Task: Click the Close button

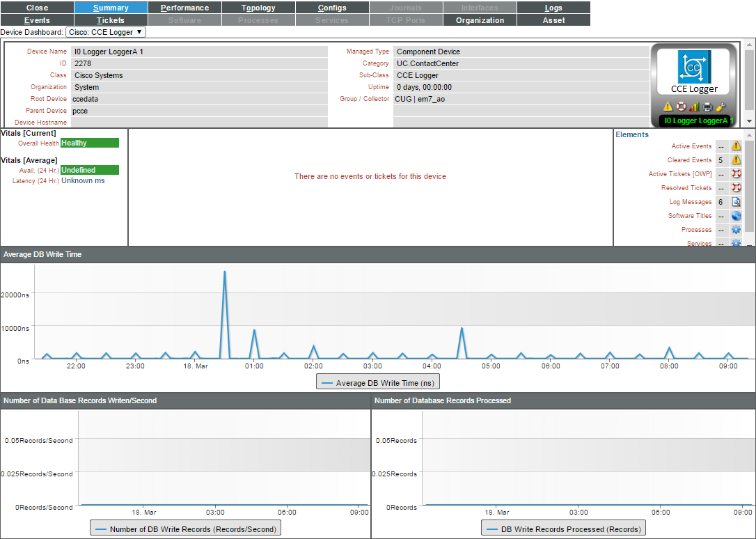Action: click(x=37, y=8)
